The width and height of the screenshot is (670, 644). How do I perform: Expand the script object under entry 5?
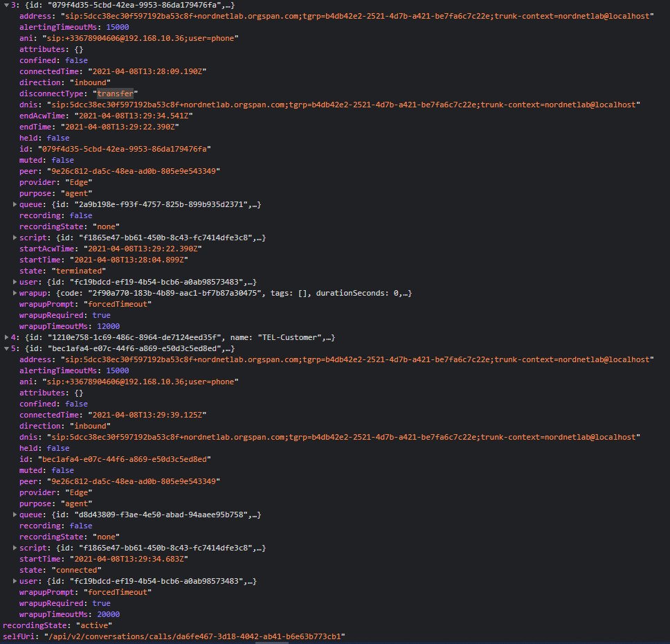coord(15,548)
